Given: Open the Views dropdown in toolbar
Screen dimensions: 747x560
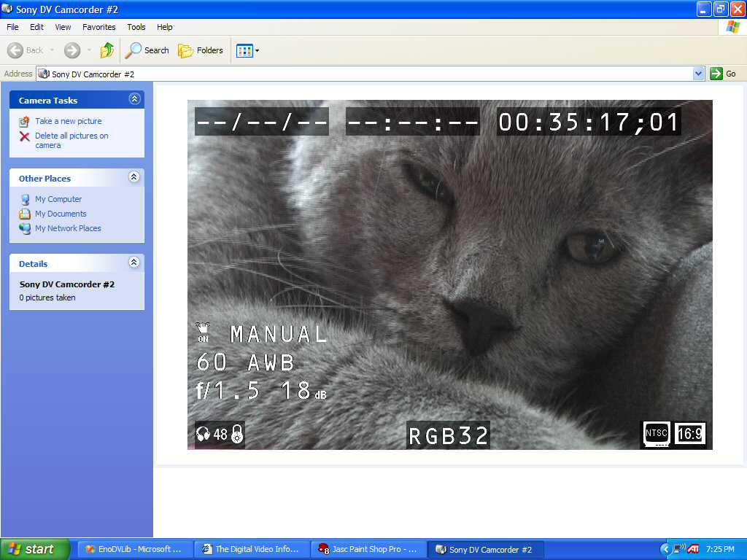Looking at the screenshot, I should click(247, 50).
